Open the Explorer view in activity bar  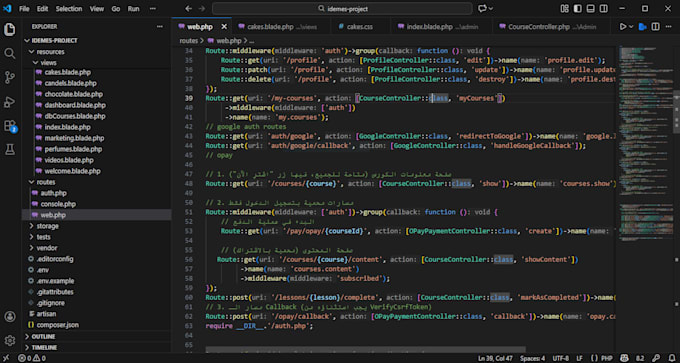[10, 29]
